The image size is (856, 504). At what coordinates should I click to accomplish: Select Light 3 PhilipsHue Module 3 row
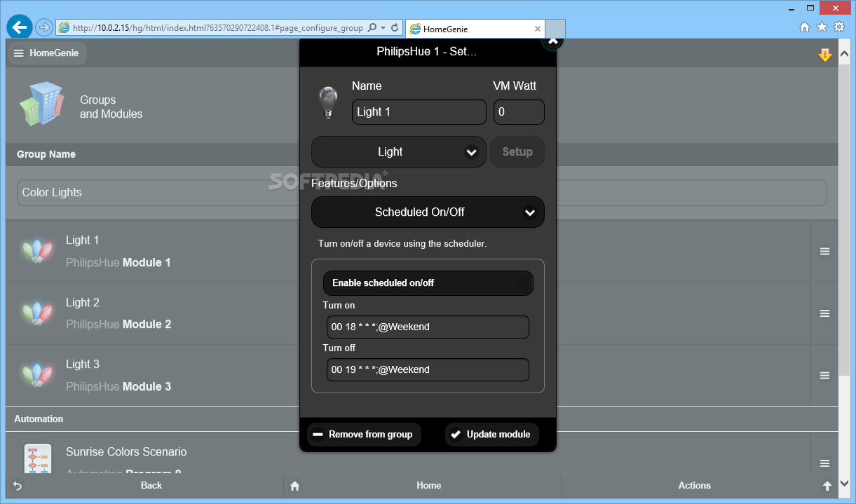click(408, 376)
